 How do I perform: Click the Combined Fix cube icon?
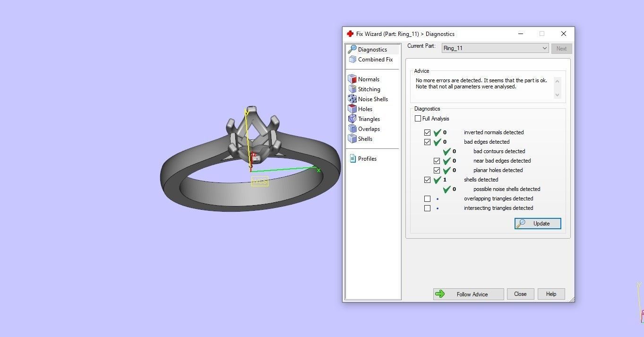point(352,60)
